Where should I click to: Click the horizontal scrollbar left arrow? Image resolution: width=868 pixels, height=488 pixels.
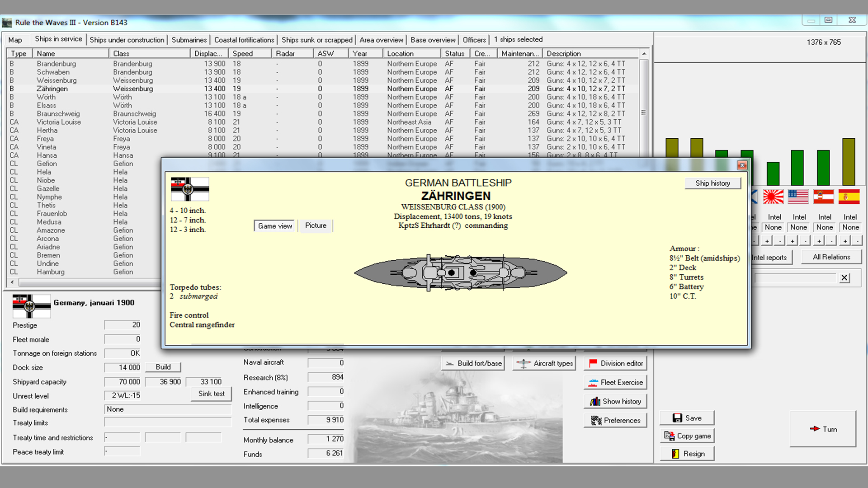tap(12, 282)
